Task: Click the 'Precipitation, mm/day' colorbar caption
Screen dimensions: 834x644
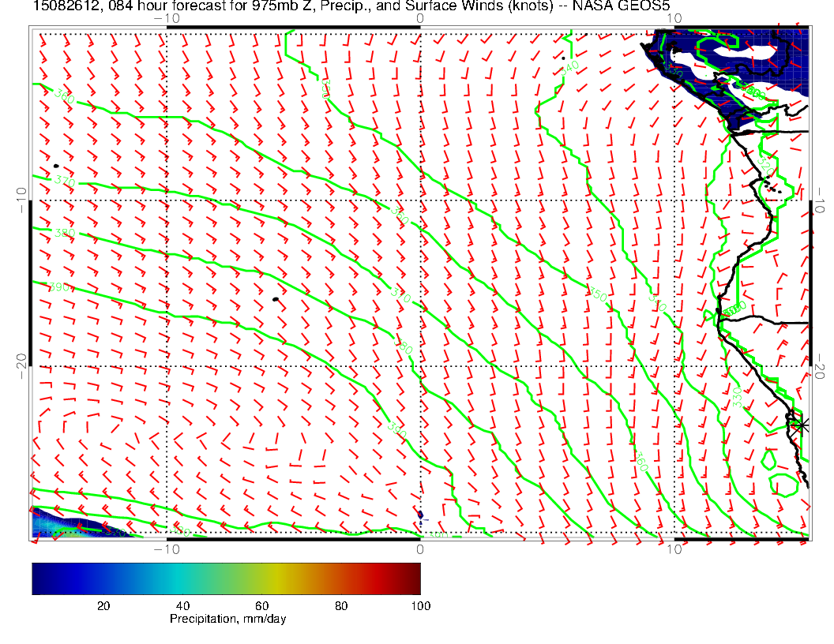Action: pyautogui.click(x=227, y=620)
